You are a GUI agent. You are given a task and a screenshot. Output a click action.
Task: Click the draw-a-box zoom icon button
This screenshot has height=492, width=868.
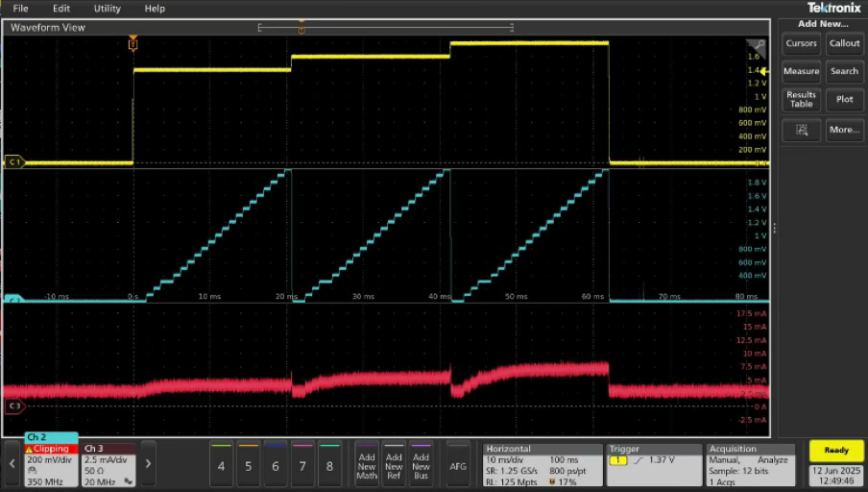[801, 130]
